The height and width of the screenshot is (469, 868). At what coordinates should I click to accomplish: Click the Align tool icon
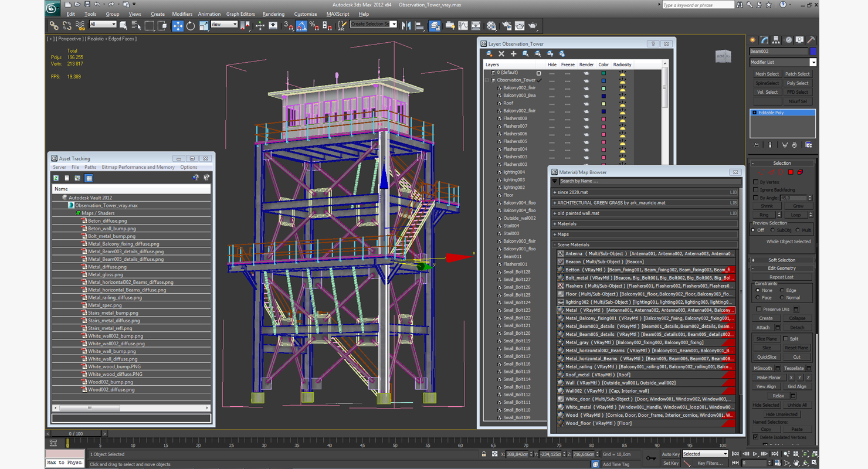pos(419,25)
